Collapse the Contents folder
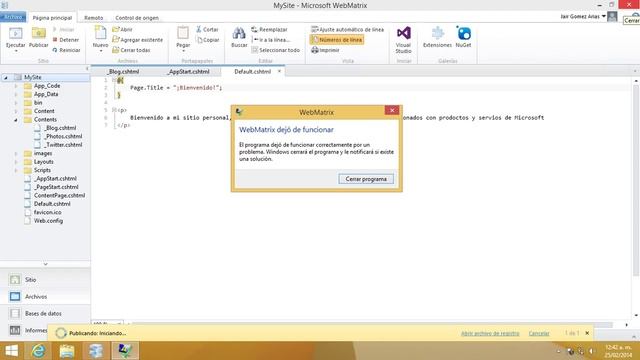 pos(16,120)
